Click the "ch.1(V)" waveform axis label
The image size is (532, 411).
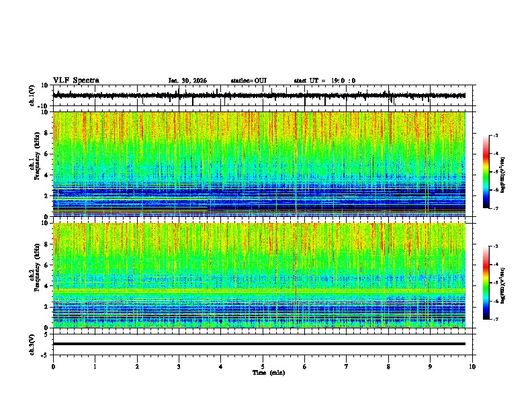pyautogui.click(x=32, y=95)
